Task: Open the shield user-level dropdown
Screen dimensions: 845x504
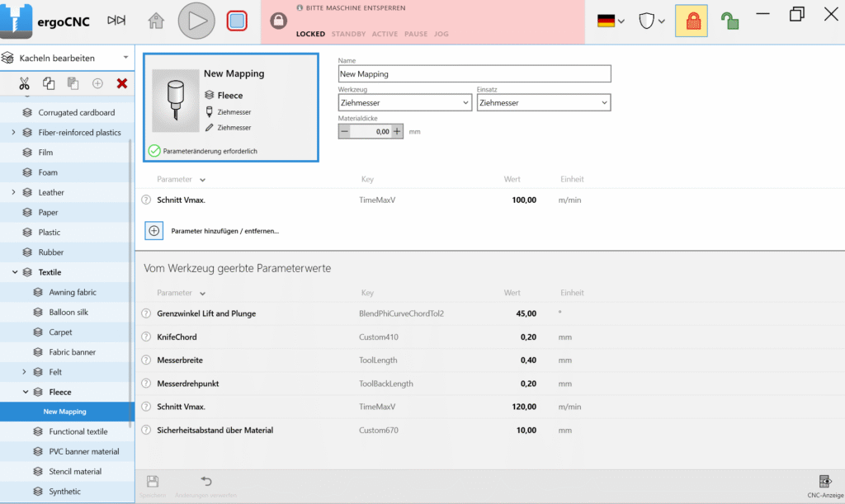Action: pyautogui.click(x=652, y=21)
